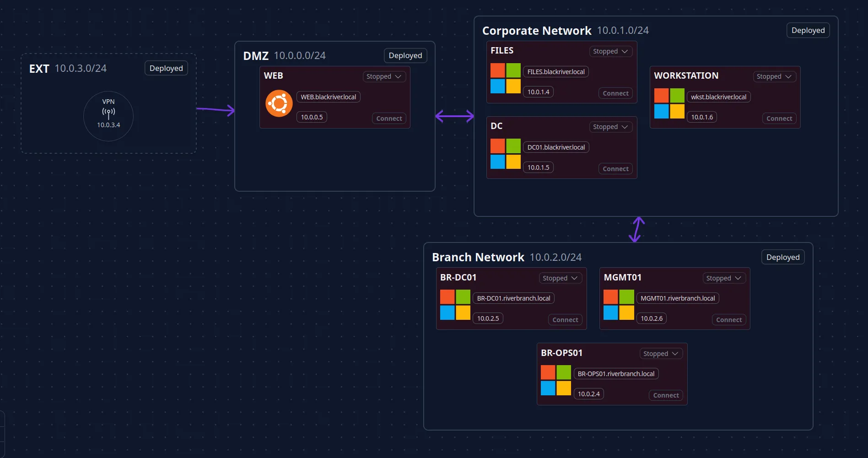The height and width of the screenshot is (458, 868).
Task: Click the Windows logo on BR-DC01
Action: [455, 305]
